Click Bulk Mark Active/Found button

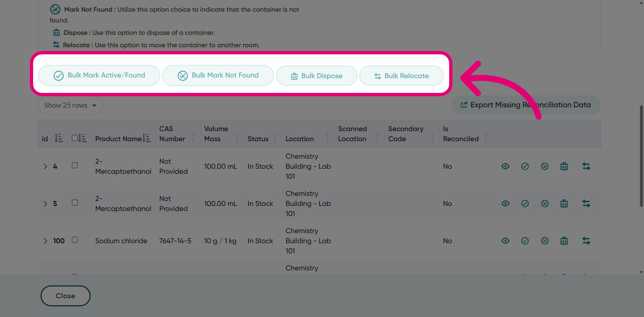coord(99,75)
